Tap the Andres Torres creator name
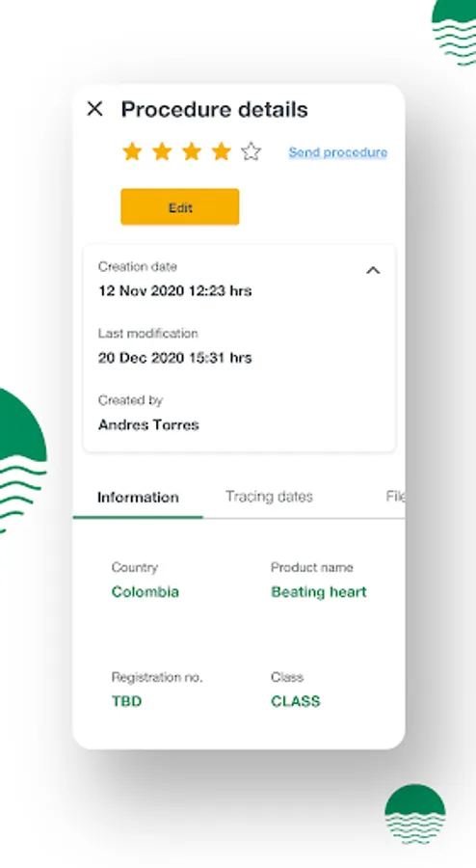Image resolution: width=476 pixels, height=868 pixels. (x=148, y=424)
